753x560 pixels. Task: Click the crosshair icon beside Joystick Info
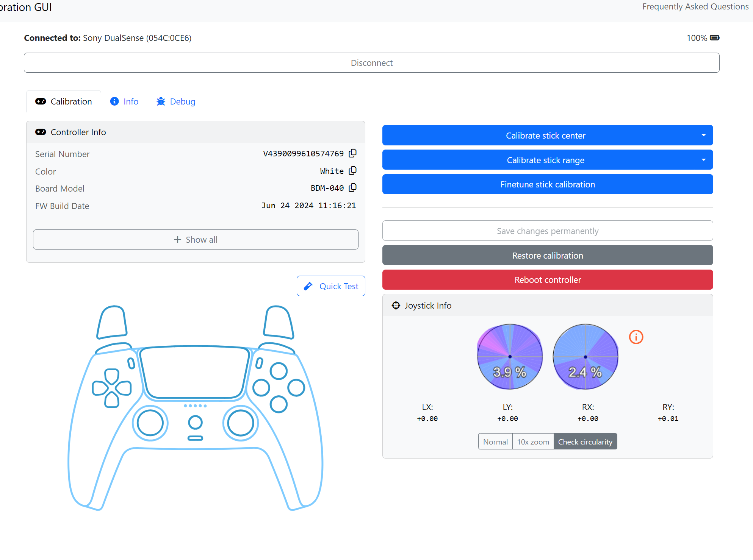tap(396, 306)
